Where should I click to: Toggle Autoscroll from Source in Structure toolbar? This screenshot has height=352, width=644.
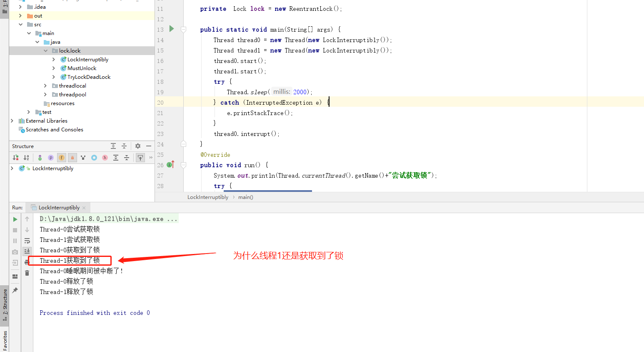(140, 158)
